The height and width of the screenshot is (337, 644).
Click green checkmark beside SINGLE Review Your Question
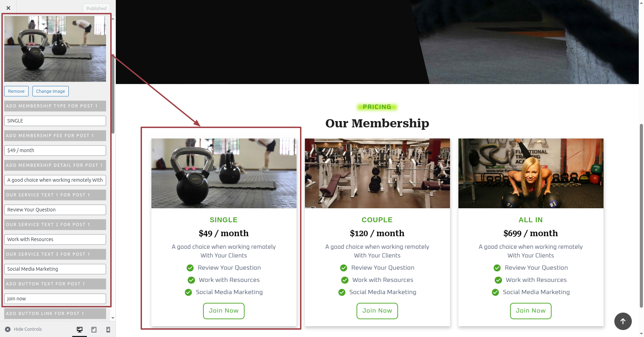click(190, 268)
